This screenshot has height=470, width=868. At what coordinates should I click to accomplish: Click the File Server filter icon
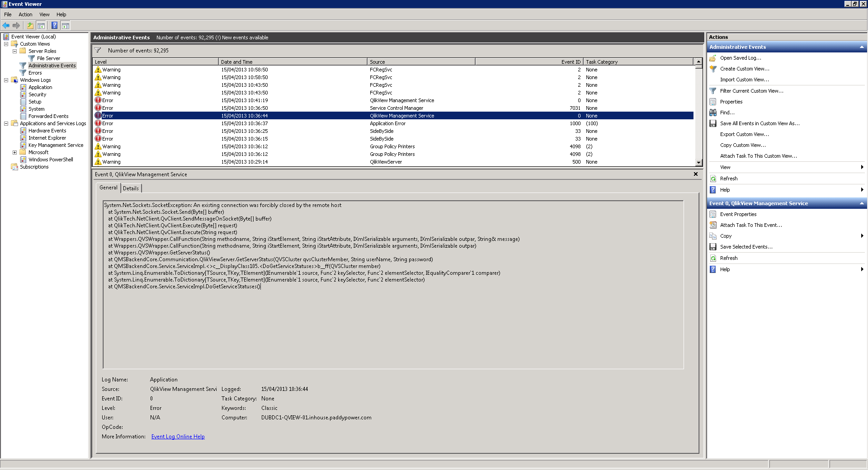[x=32, y=58]
